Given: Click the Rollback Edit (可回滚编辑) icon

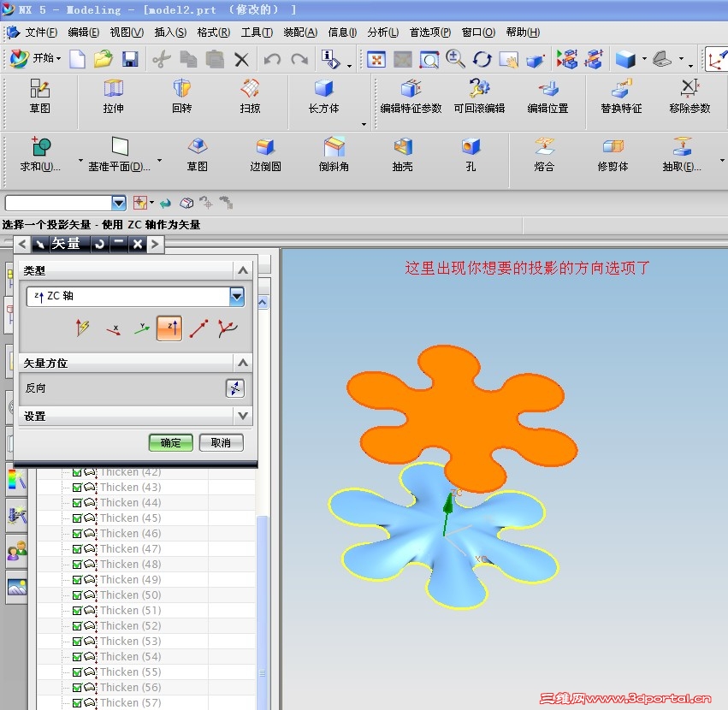Looking at the screenshot, I should point(479,96).
